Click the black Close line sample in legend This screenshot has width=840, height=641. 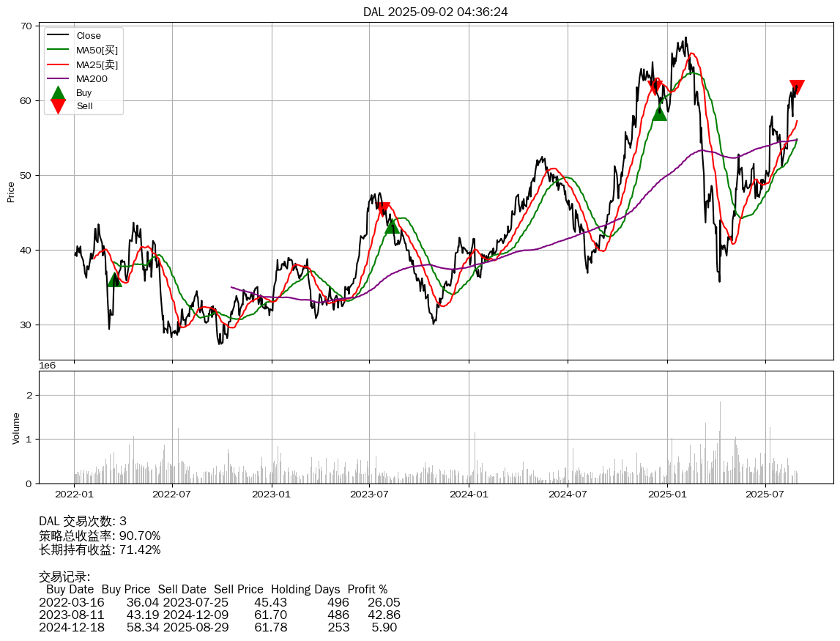(58, 36)
